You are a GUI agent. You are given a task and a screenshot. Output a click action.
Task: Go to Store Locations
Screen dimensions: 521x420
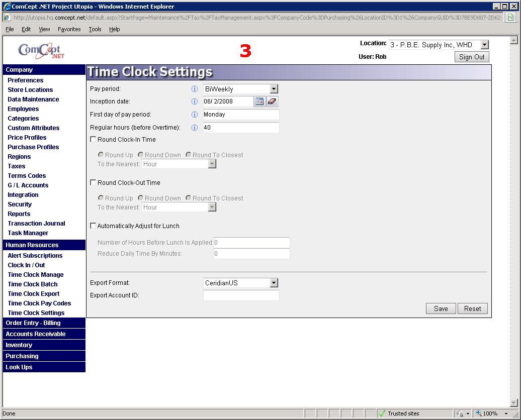tap(30, 89)
